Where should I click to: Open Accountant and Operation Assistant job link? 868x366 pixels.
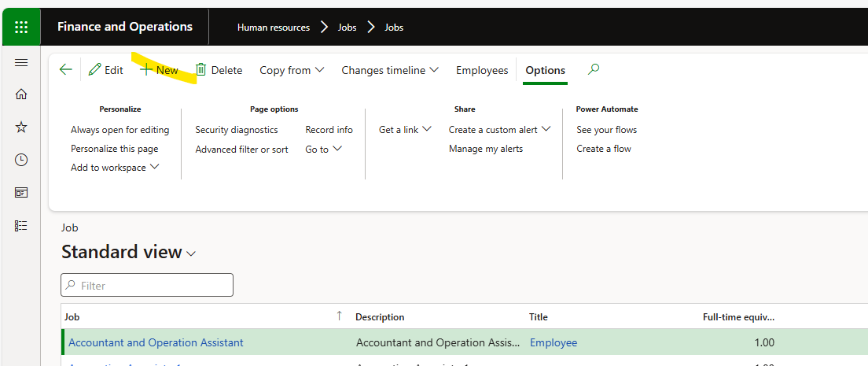coord(156,342)
